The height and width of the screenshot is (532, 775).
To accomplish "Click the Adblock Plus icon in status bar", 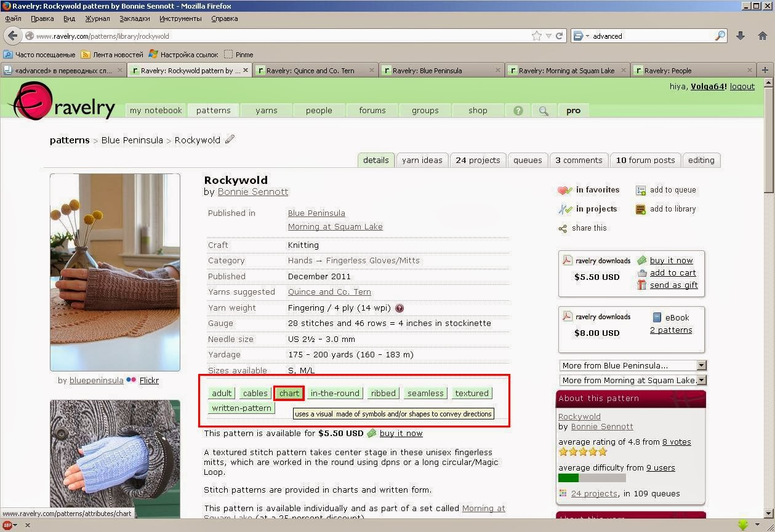I will [9, 525].
